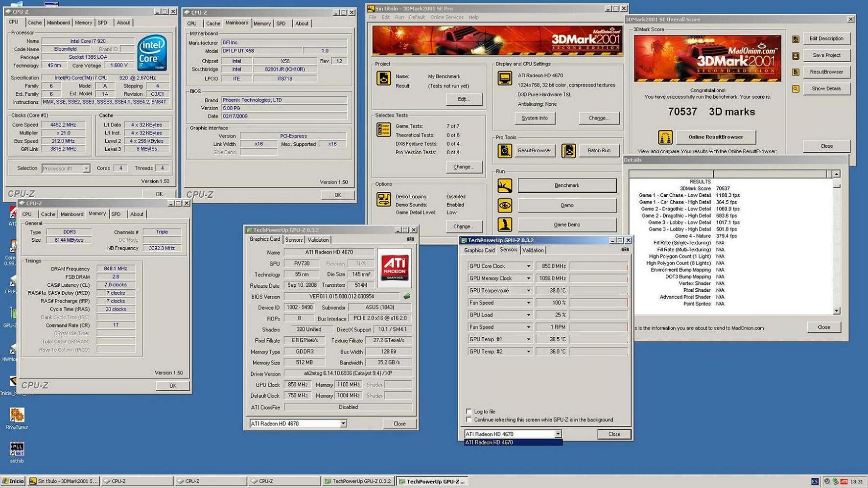Click the camera screenshot icon in GPU-Z Graphics Card
The width and height of the screenshot is (868, 488).
[x=410, y=239]
